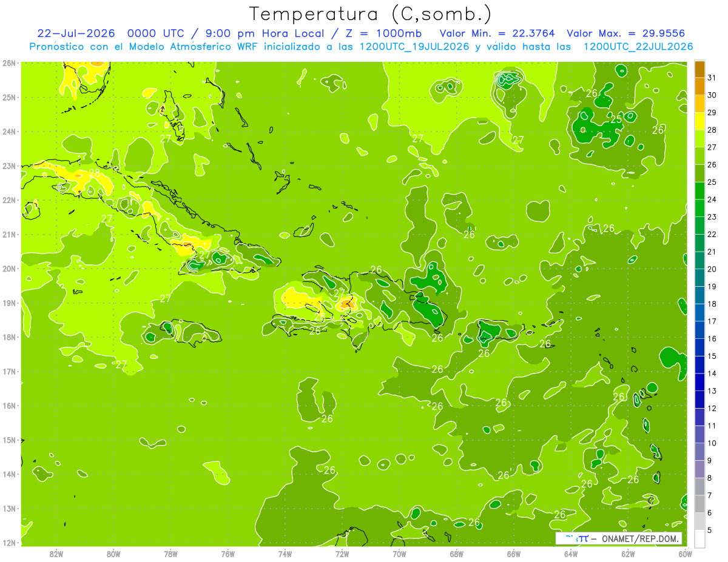Click the '76W' longitude axis label
Viewport: 728px width, 562px height.
227,554
